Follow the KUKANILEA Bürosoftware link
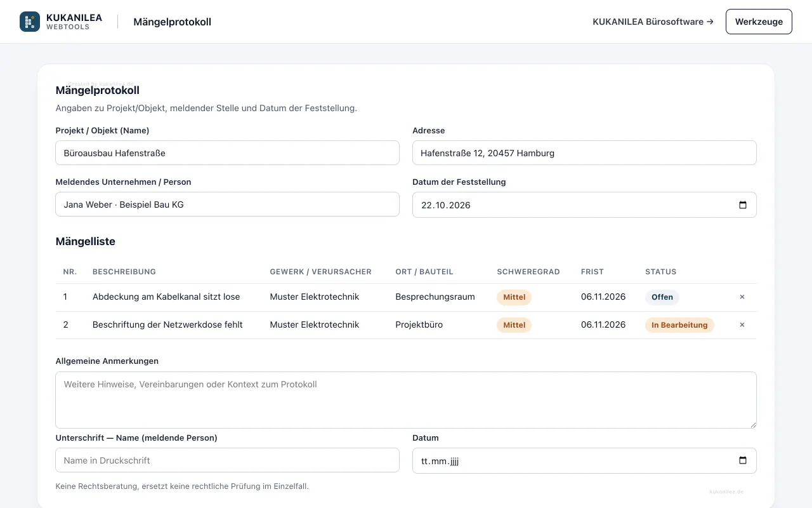Screen dimensions: 812x508 click(653, 22)
